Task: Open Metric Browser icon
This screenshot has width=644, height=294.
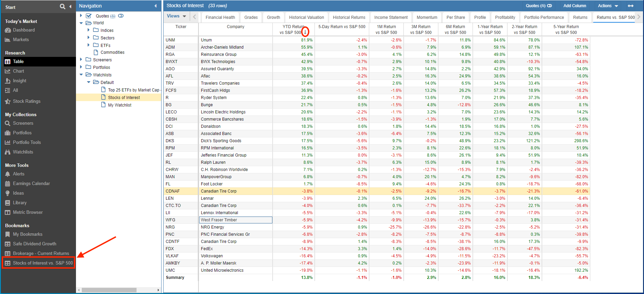Action: pos(8,212)
